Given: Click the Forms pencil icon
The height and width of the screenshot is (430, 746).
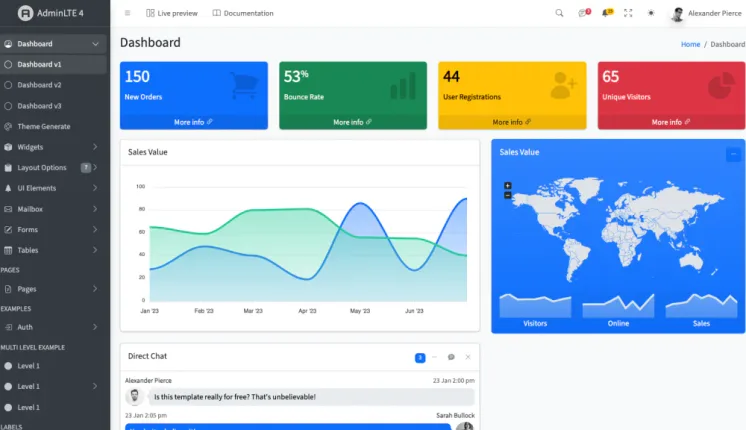Looking at the screenshot, I should pos(8,229).
